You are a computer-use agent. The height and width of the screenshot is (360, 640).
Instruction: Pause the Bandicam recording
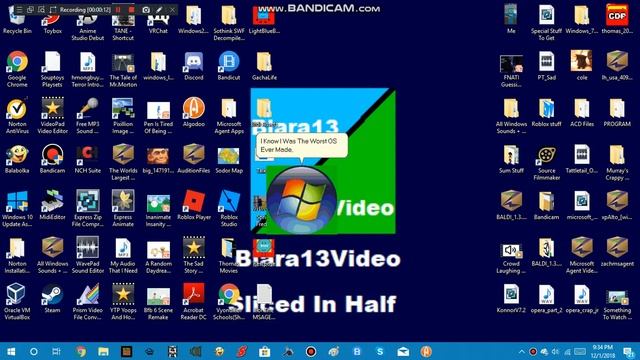tap(118, 9)
